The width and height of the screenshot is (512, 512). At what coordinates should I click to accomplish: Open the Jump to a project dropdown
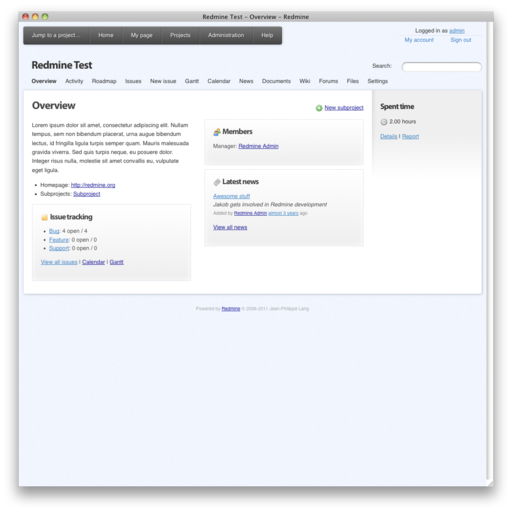56,35
